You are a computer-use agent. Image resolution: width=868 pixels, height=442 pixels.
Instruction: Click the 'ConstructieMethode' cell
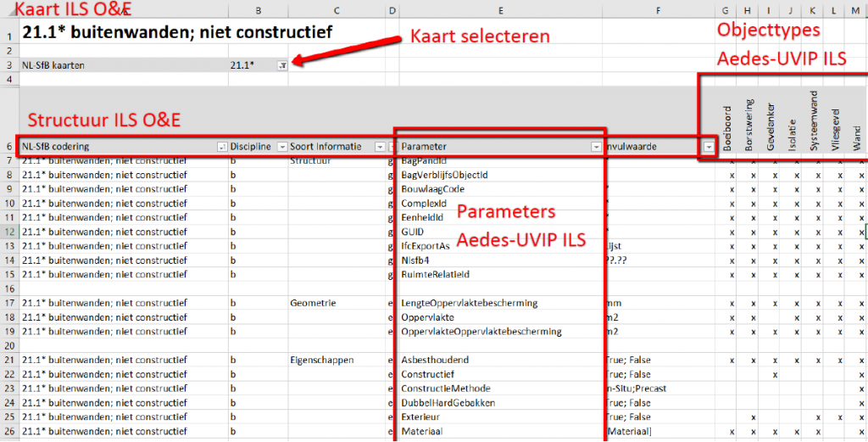500,389
